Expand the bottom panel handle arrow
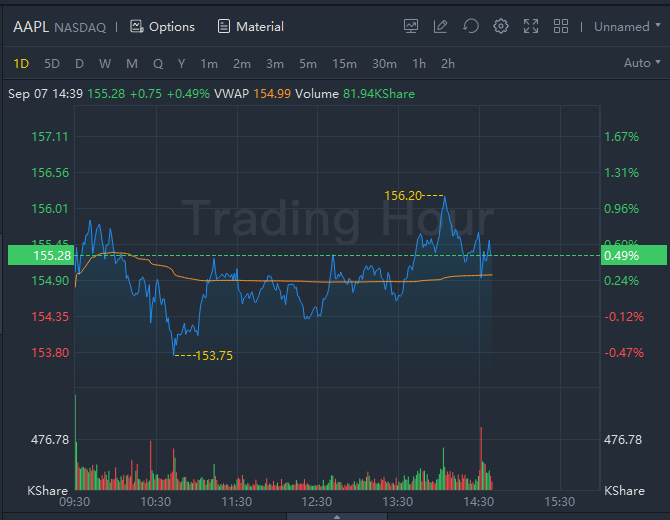The width and height of the screenshot is (670, 520). point(336,516)
